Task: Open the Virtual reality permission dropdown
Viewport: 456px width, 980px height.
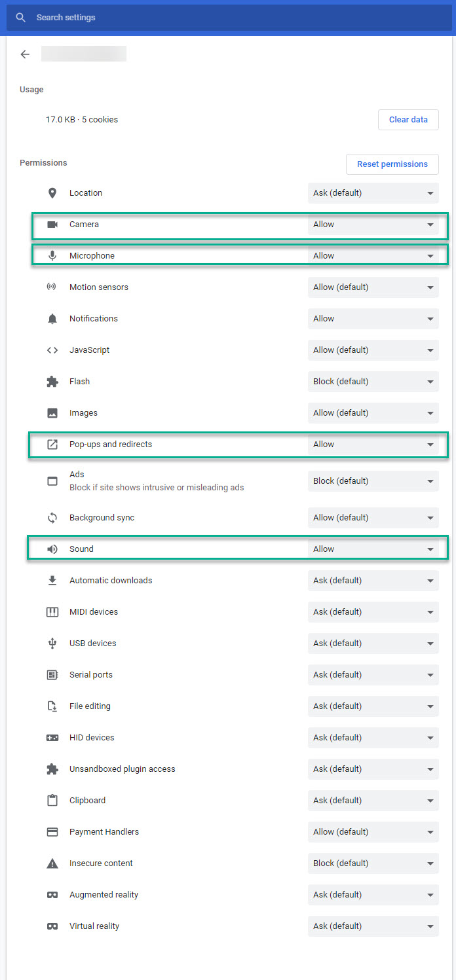Action: point(373,926)
